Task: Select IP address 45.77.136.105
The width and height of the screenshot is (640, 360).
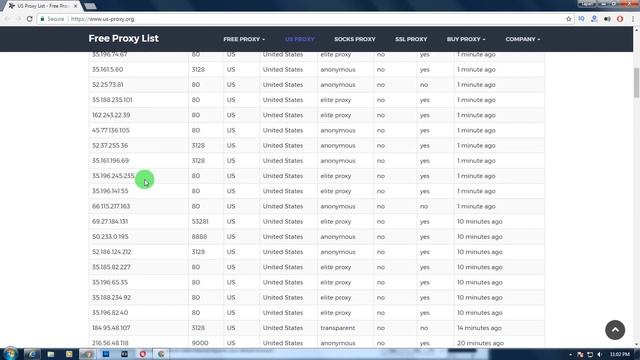Action: click(111, 130)
